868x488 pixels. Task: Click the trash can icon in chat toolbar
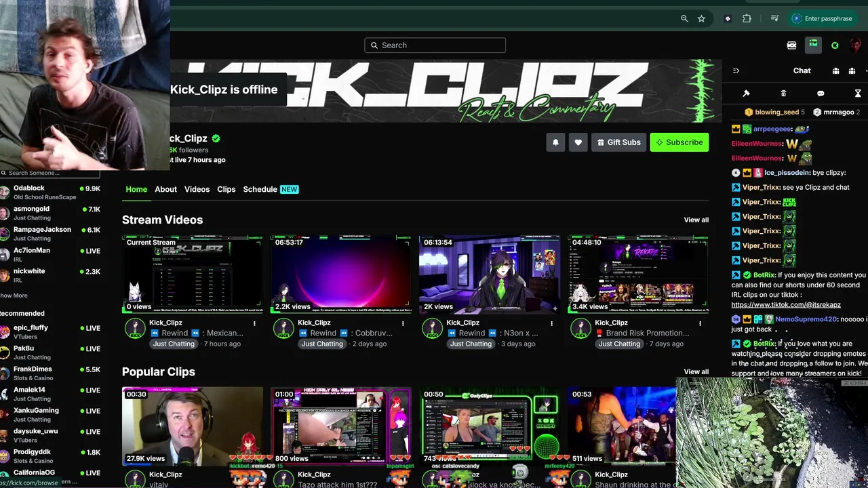[783, 94]
